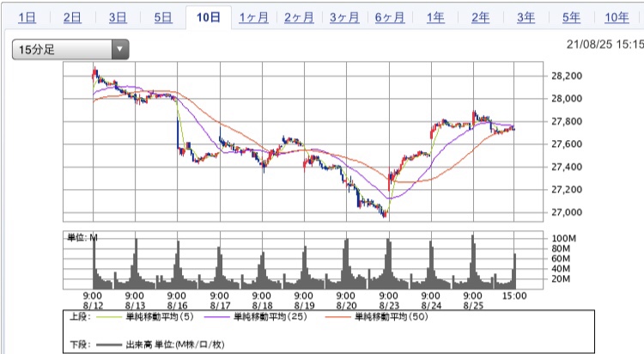This screenshot has width=644, height=354.
Task: Show the 3年 chart range
Action: point(526,18)
